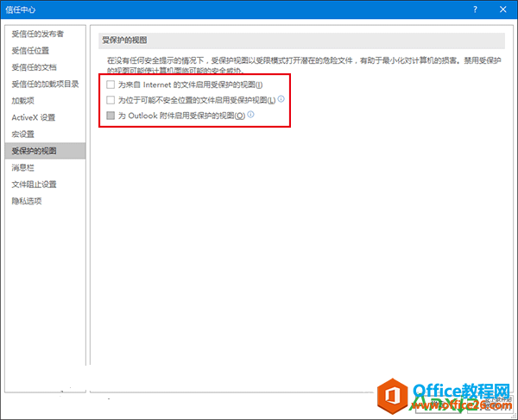Enable Protected View for Internet files checkbox

[111, 85]
